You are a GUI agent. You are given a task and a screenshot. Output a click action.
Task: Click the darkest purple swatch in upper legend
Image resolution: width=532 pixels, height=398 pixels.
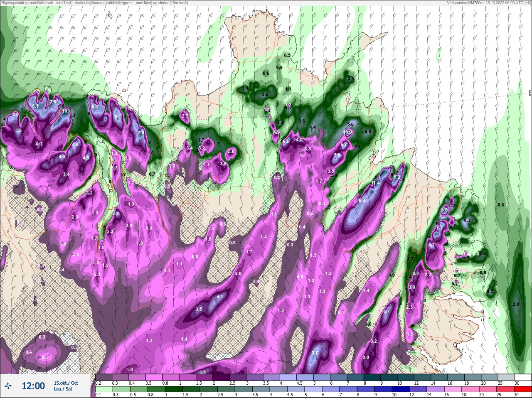tap(221, 377)
